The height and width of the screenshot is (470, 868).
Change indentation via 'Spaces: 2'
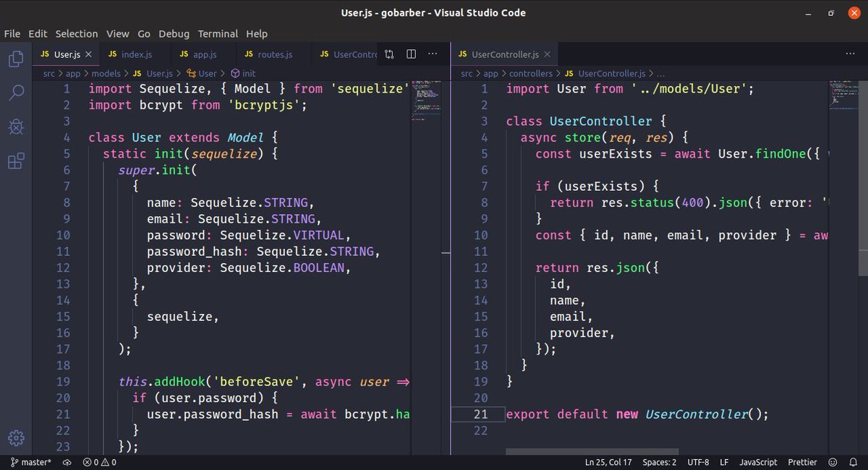click(x=660, y=462)
